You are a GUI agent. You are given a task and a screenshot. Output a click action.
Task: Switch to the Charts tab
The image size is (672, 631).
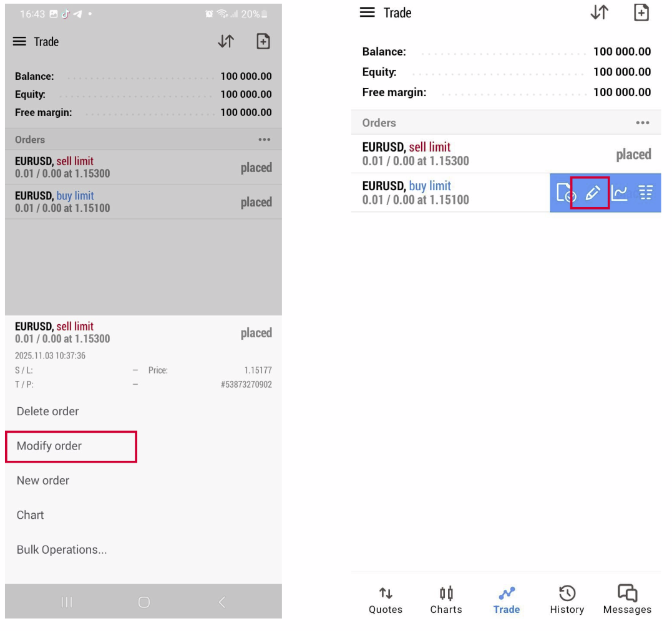click(446, 600)
